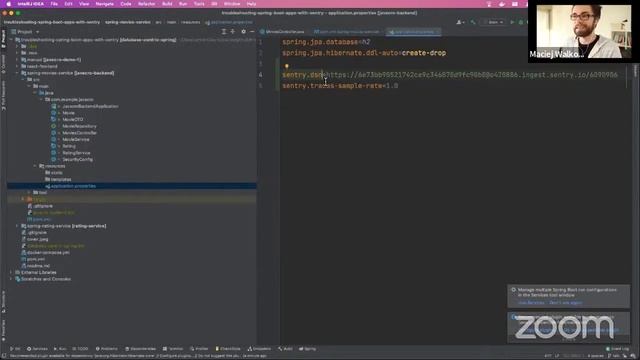Collapse the main folder node

[x=29, y=86]
